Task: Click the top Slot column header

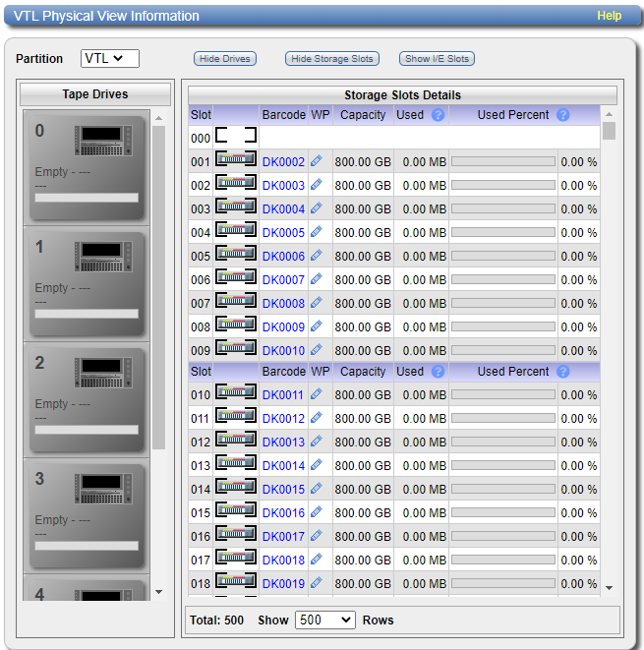Action: click(x=201, y=115)
